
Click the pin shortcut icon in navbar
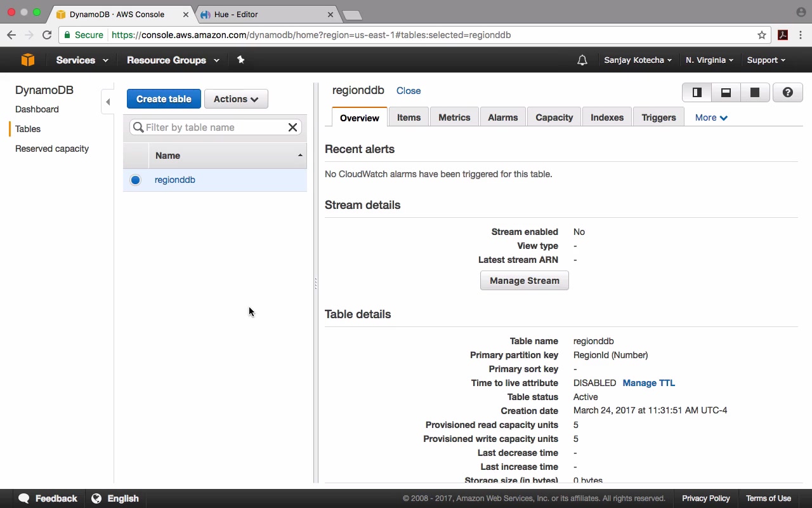(240, 60)
